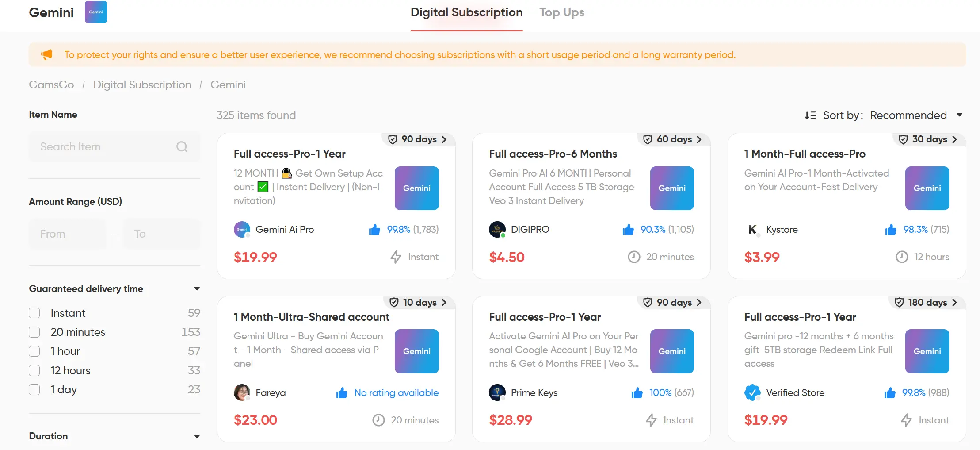
Task: Switch to the Top Ups tab
Action: (561, 12)
